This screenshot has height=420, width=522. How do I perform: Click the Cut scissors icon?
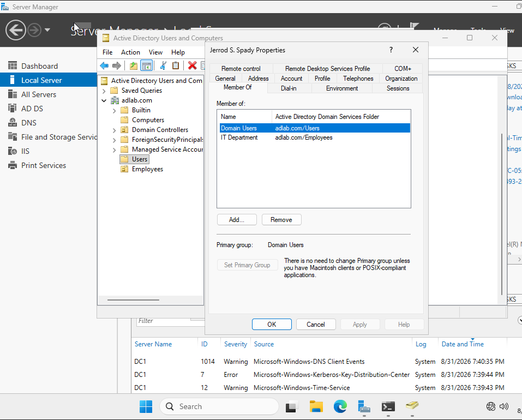pyautogui.click(x=163, y=65)
